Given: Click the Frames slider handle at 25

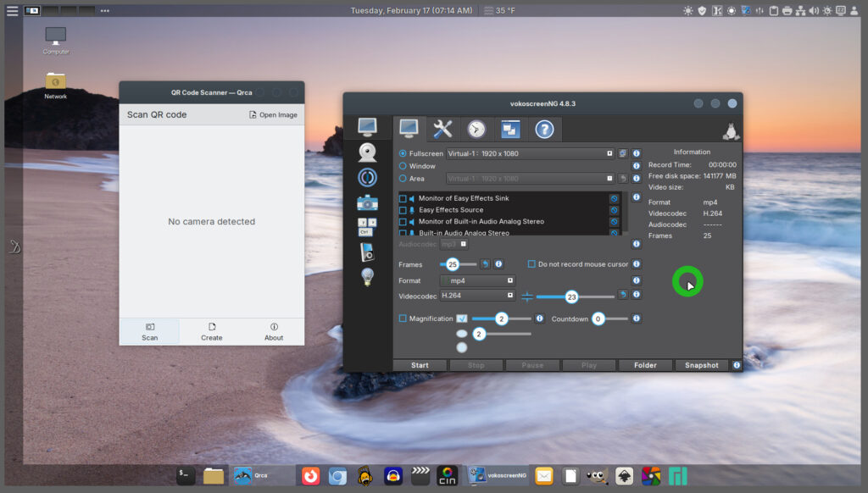Looking at the screenshot, I should (x=453, y=264).
